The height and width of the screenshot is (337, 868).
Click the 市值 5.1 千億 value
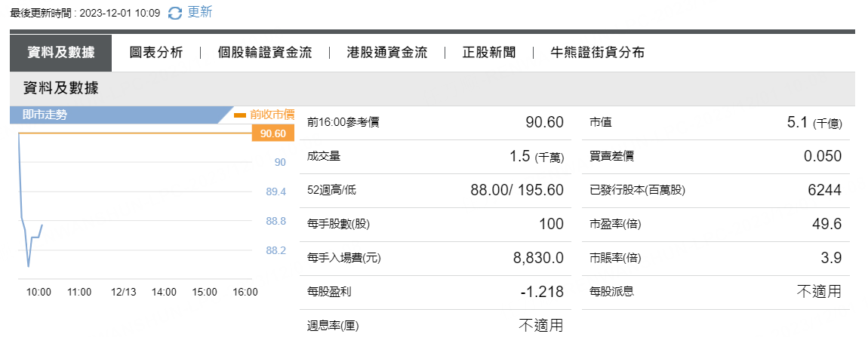coord(814,123)
